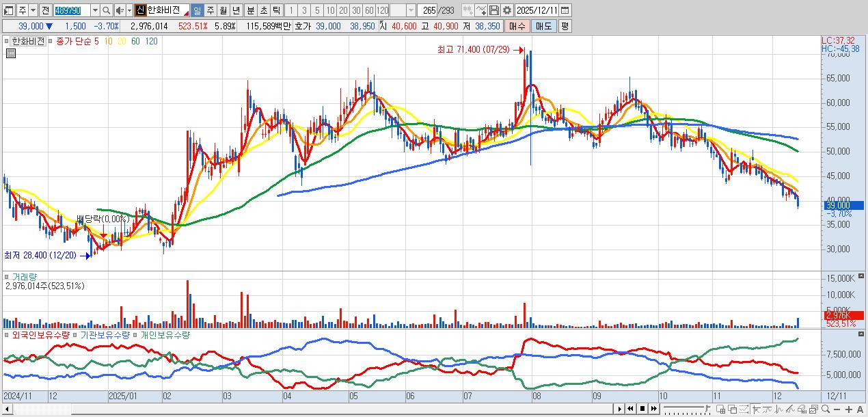Select the 일 (daily) period toggle

click(x=198, y=10)
